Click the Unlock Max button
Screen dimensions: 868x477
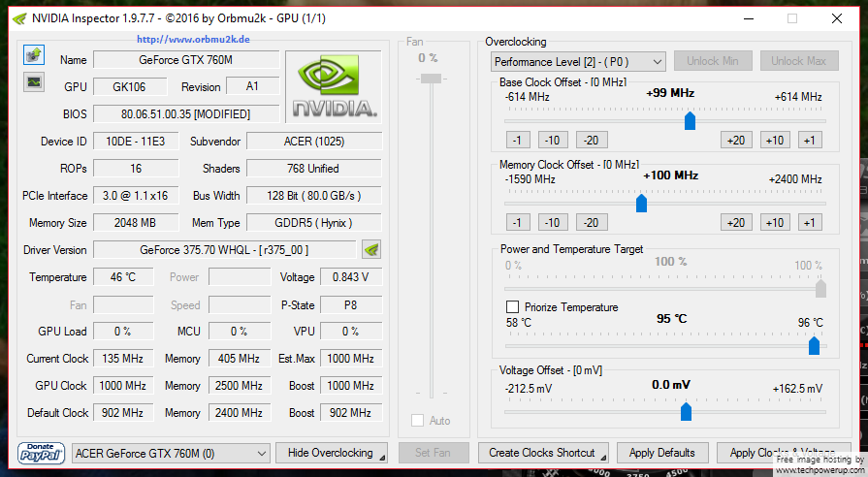click(x=799, y=61)
